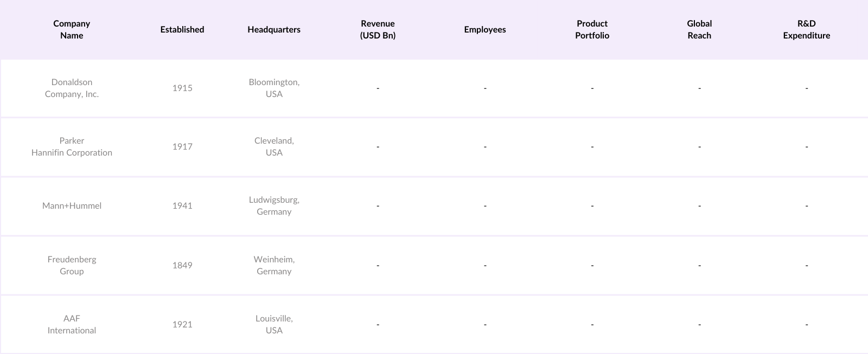Select the Donaldson Company, Inc. cell
The width and height of the screenshot is (868, 354).
[72, 88]
